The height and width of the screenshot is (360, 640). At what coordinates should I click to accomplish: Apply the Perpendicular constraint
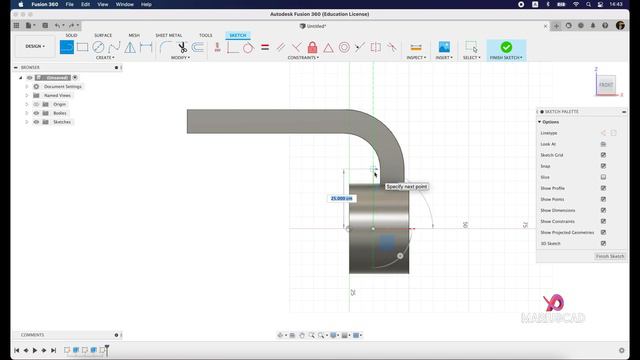click(297, 47)
